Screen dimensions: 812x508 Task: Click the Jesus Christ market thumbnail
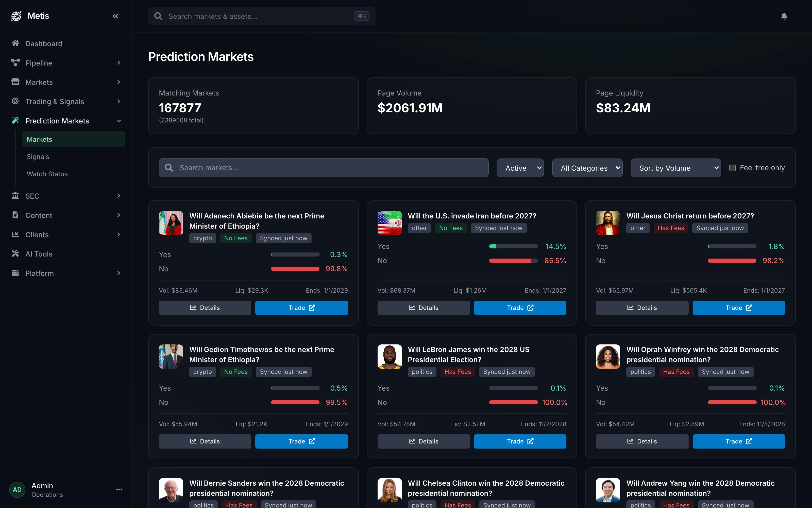[608, 223]
